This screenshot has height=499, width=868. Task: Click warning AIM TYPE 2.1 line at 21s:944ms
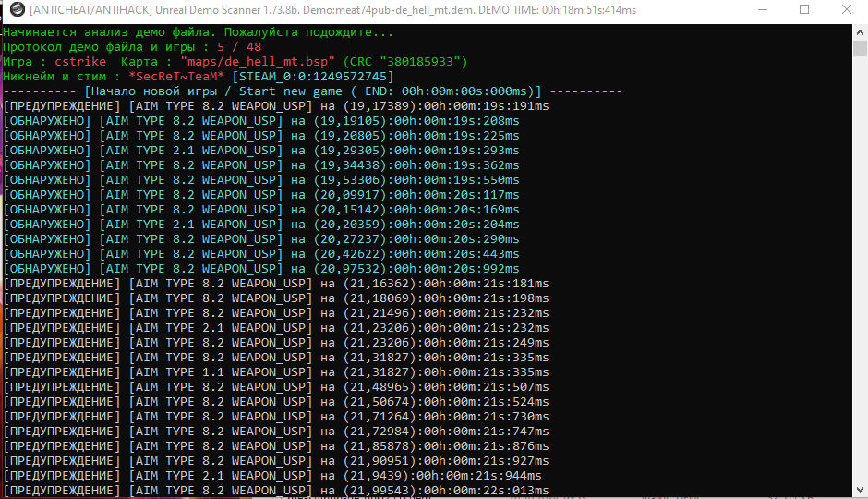pyautogui.click(x=272, y=475)
